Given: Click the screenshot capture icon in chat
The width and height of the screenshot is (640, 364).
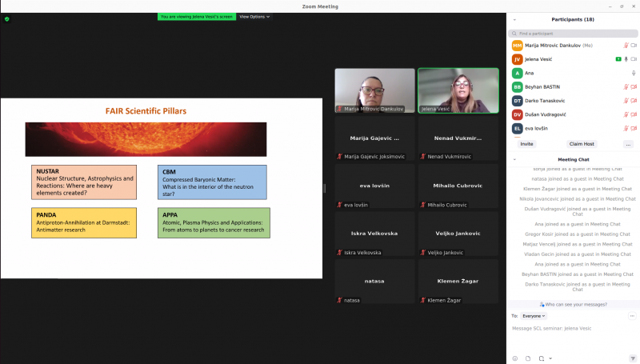Looking at the screenshot, I should click(542, 358).
